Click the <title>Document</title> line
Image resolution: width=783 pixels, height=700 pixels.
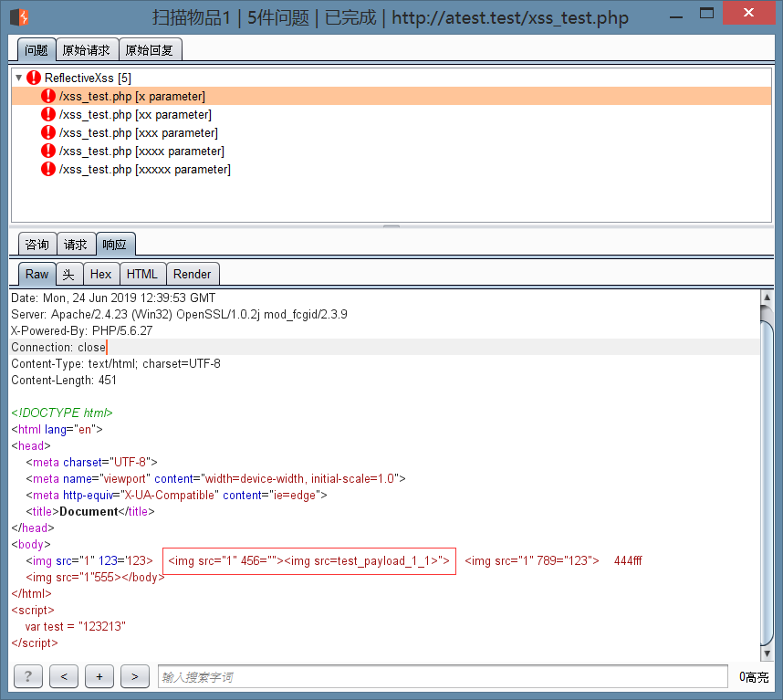pos(90,511)
